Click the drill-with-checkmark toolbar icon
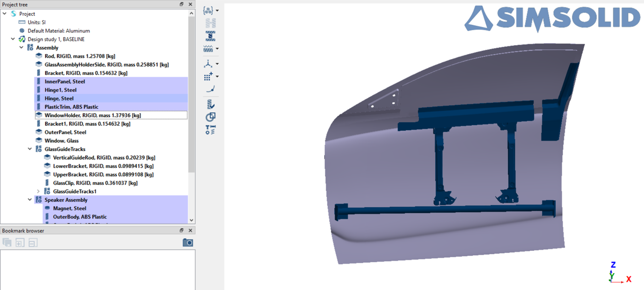Image resolution: width=644 pixels, height=290 pixels. click(x=210, y=104)
